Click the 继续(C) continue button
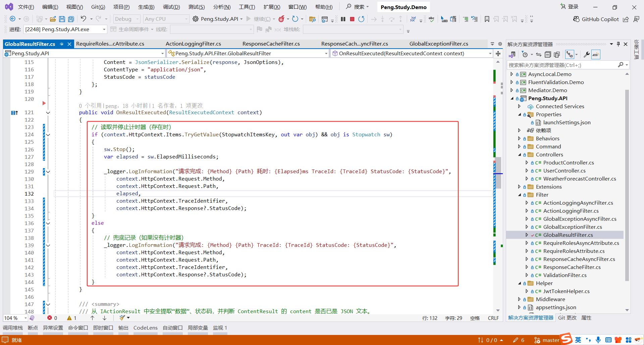The width and height of the screenshot is (644, 345). [258, 19]
